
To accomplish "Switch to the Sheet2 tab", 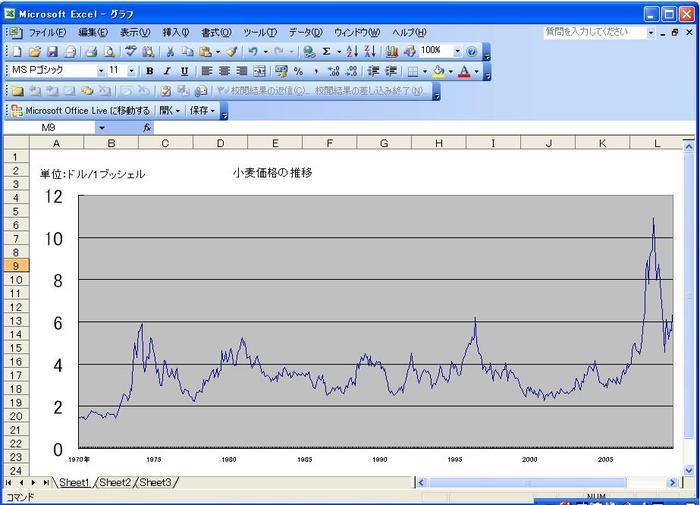I will [x=115, y=482].
